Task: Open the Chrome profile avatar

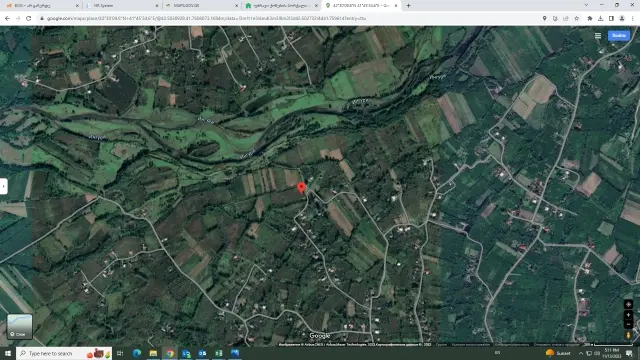Action: coord(622,18)
